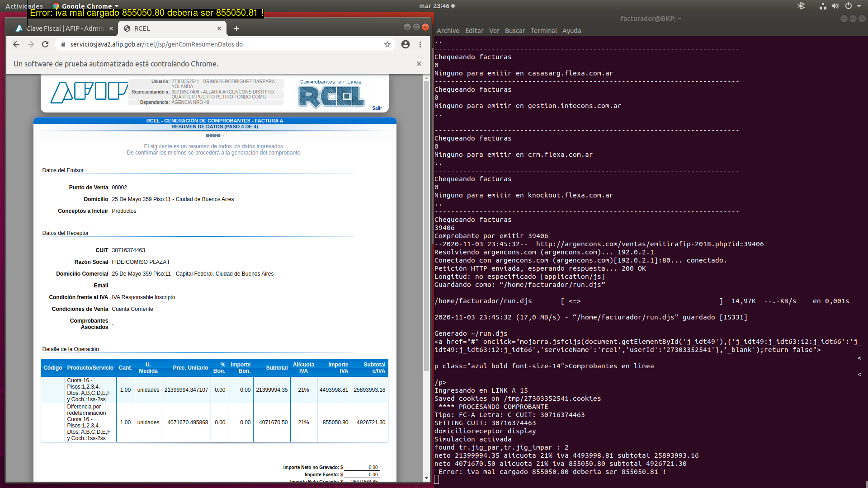Expand system menu arrow in top bar
This screenshot has height=488, width=868.
859,6
